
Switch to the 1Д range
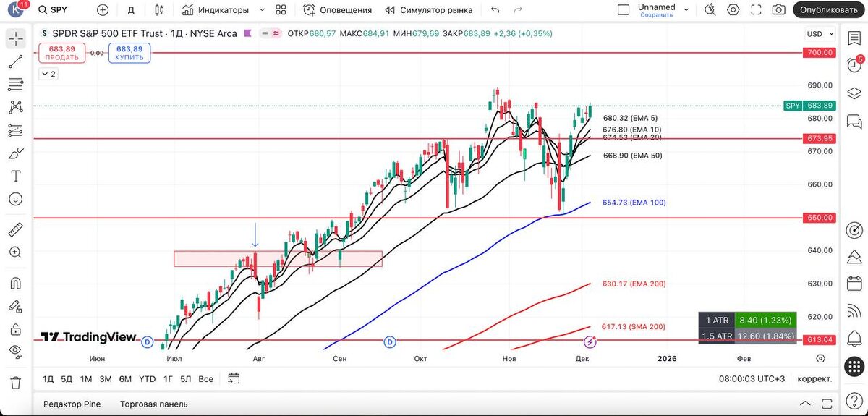(x=48, y=379)
